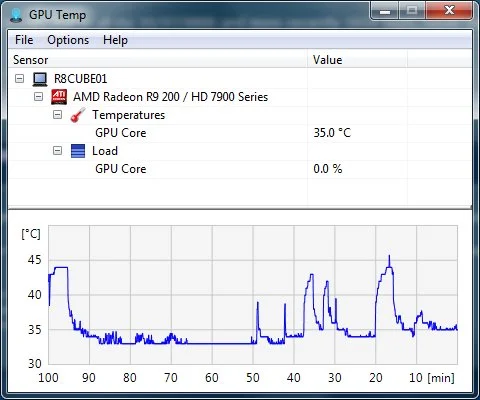The image size is (480, 400).
Task: Click the 45 label on temperature axis
Action: 35,260
